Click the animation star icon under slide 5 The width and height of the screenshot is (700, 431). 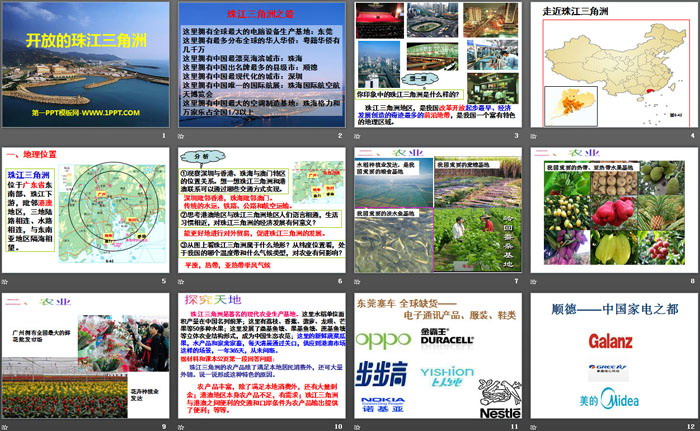4,281
